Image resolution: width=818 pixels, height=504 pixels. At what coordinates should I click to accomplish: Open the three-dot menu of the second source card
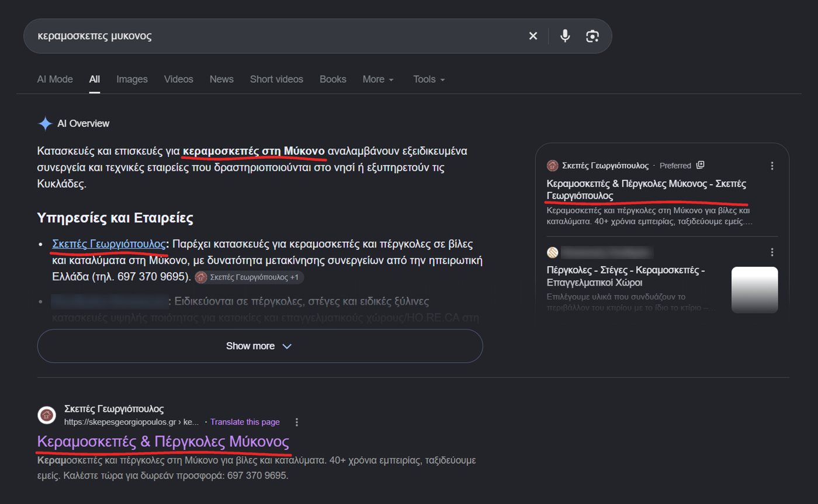tap(772, 252)
